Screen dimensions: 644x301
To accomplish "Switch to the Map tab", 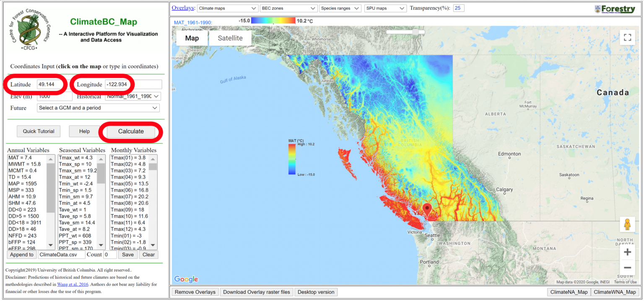I will coord(192,38).
